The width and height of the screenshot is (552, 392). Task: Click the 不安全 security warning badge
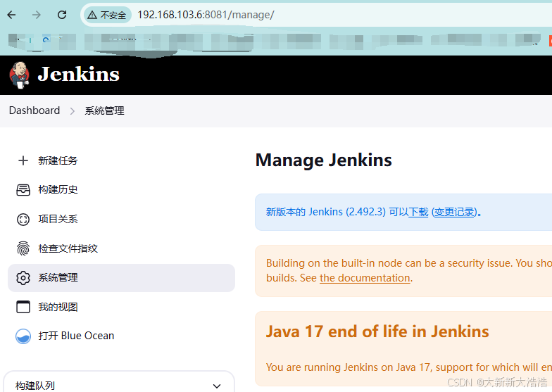click(x=107, y=15)
